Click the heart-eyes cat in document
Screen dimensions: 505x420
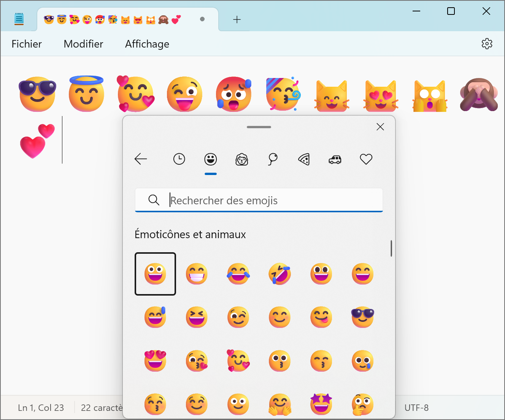[381, 95]
